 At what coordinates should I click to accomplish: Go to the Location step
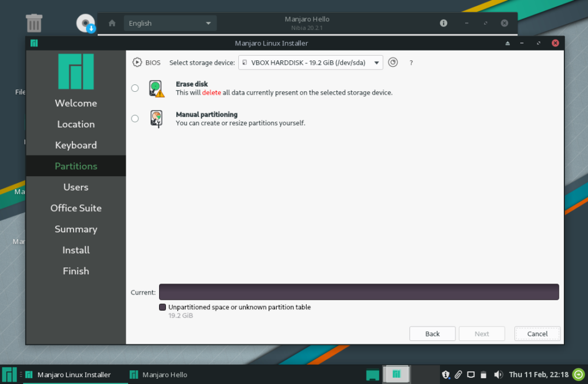tap(76, 124)
